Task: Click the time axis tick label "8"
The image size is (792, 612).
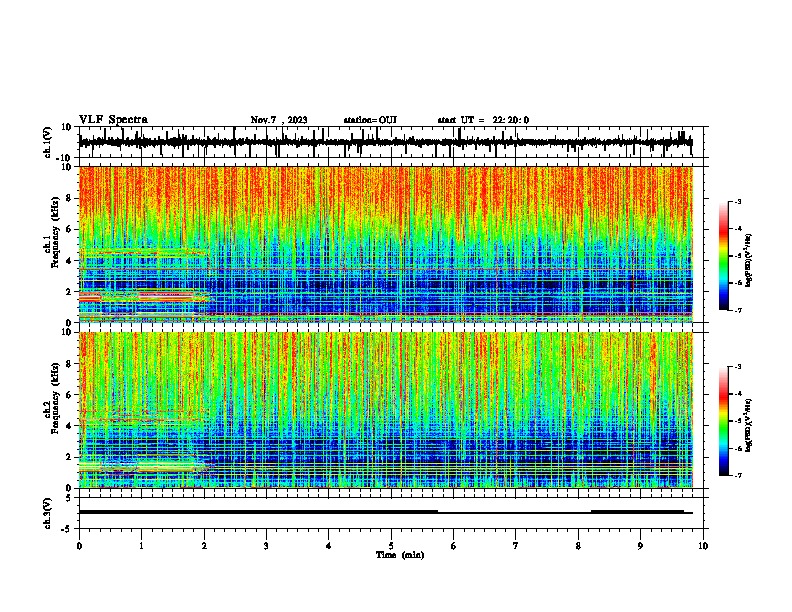Action: [x=578, y=546]
